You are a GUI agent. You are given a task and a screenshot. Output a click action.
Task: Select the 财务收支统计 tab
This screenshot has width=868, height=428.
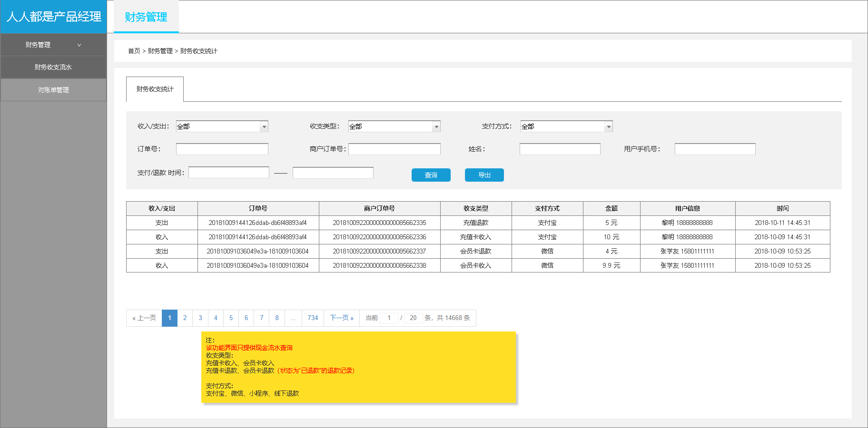[155, 89]
